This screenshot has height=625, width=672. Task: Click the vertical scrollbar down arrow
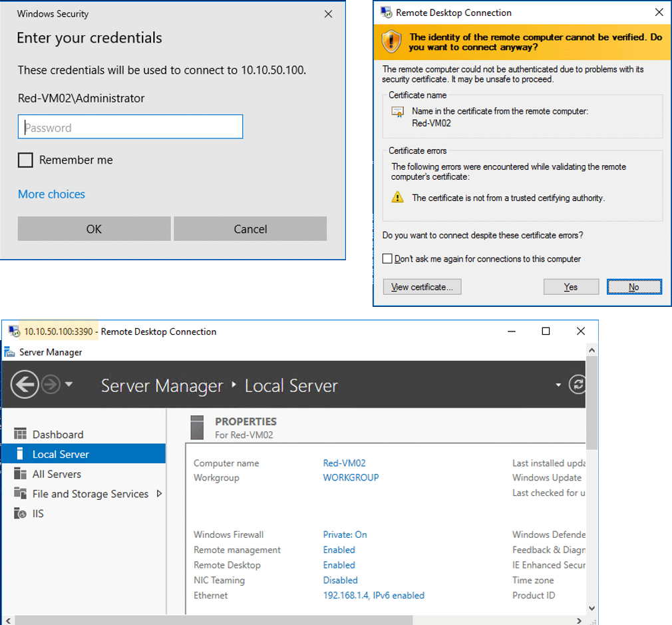coord(592,608)
